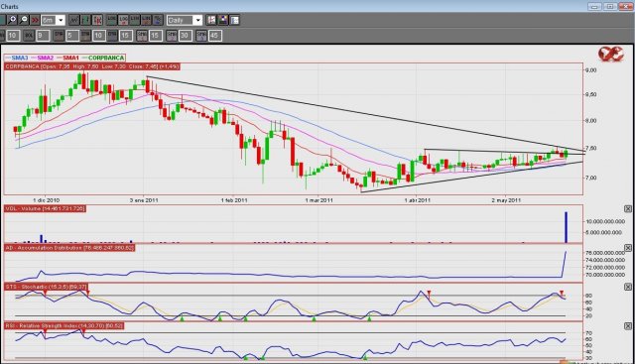
Task: Select the bar chart style icon
Action: point(85,20)
